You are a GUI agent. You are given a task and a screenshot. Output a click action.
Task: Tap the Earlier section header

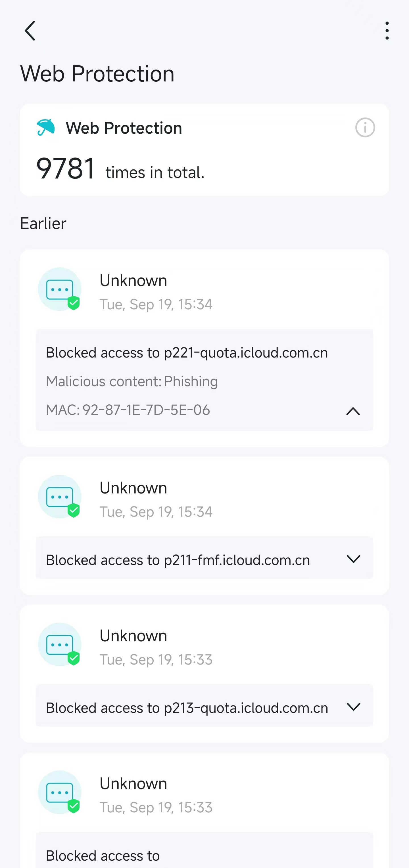[43, 223]
